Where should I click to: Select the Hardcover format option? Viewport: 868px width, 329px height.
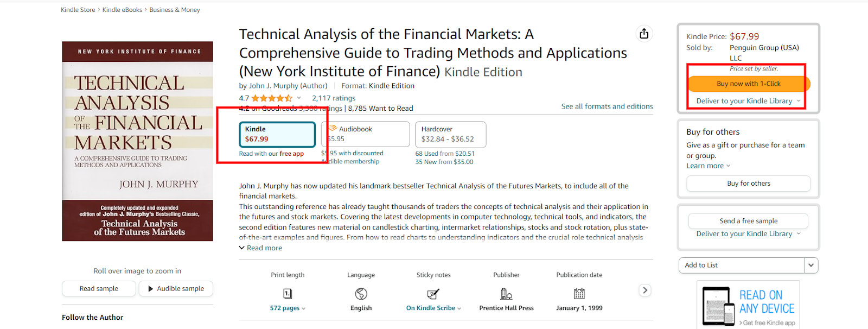(450, 134)
